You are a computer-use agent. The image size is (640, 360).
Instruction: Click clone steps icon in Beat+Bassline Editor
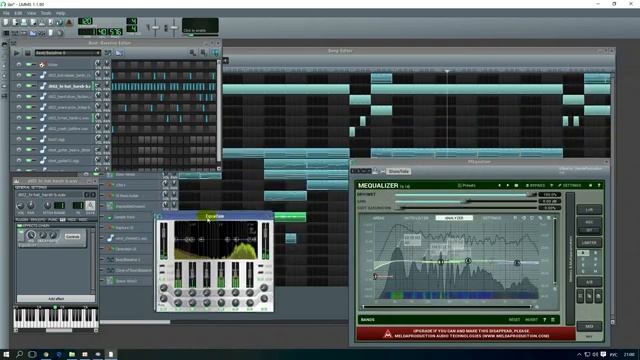point(215,53)
